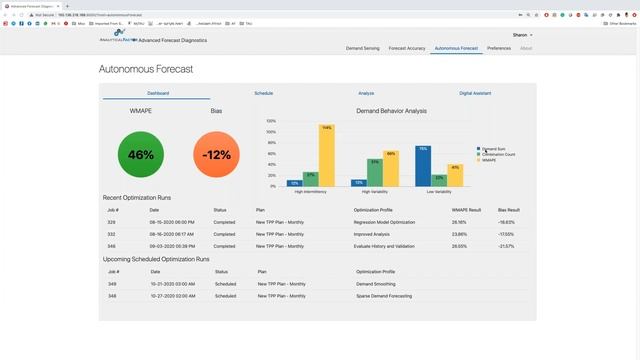Image resolution: width=640 pixels, height=360 pixels.
Task: Select the Autonomous Forecast nav item
Action: coord(456,48)
